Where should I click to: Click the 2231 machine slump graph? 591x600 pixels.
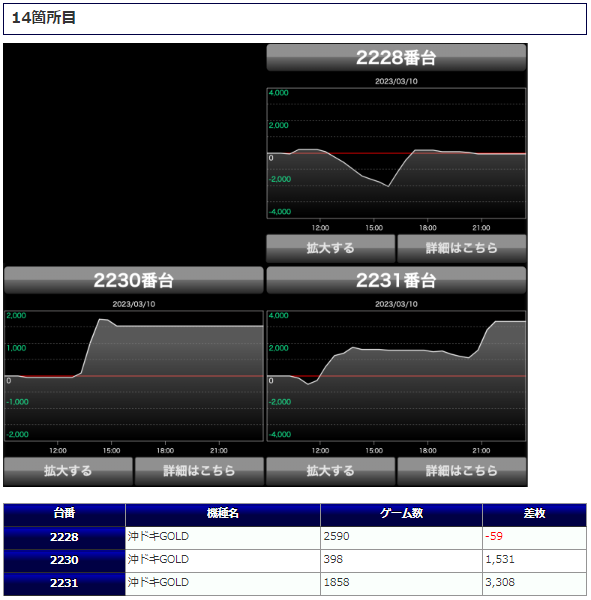(x=396, y=376)
